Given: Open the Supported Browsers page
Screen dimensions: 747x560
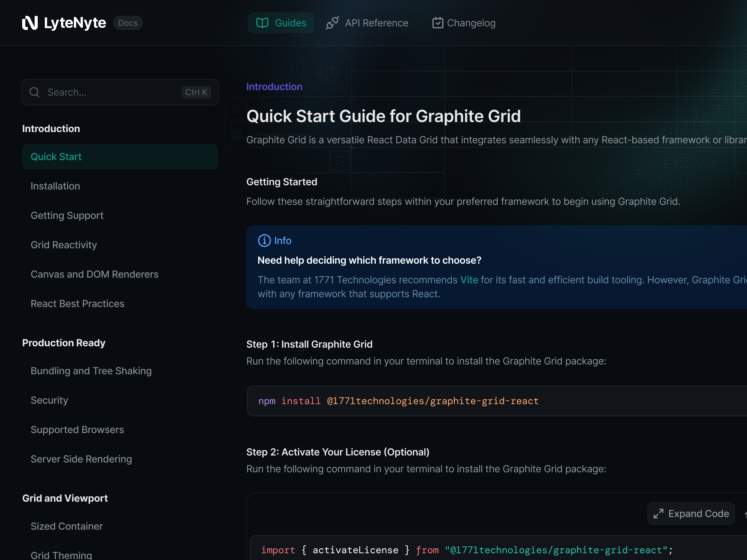Looking at the screenshot, I should click(x=77, y=429).
